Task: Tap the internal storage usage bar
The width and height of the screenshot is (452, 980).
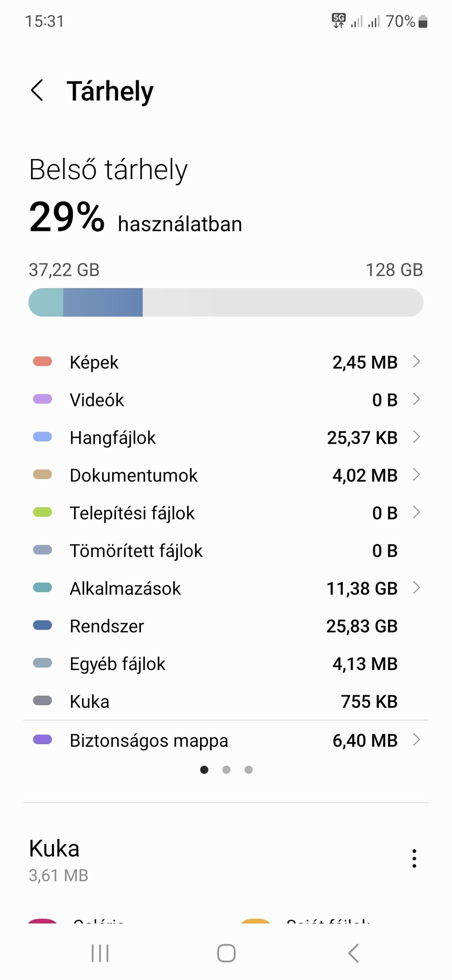Action: point(226,302)
